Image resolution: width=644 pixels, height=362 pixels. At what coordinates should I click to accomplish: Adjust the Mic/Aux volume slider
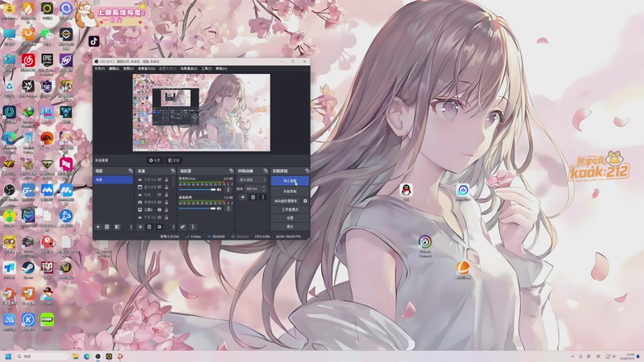point(197,190)
